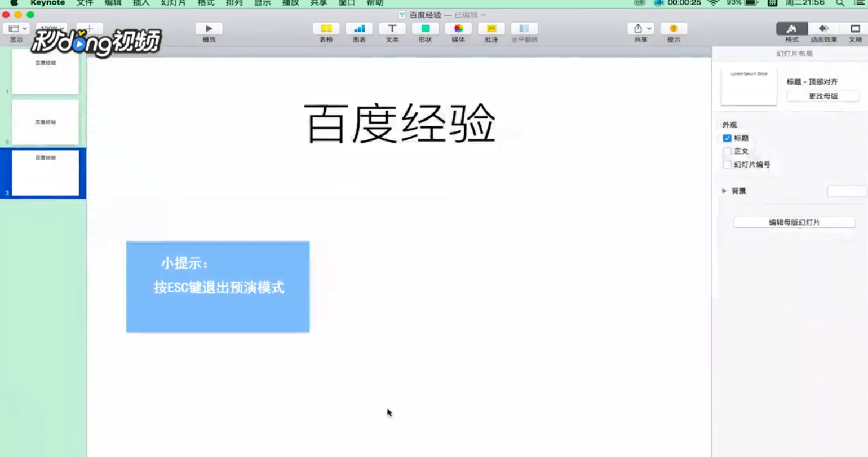Select slide 2 thumbnail
This screenshot has width=868, height=457.
click(46, 122)
